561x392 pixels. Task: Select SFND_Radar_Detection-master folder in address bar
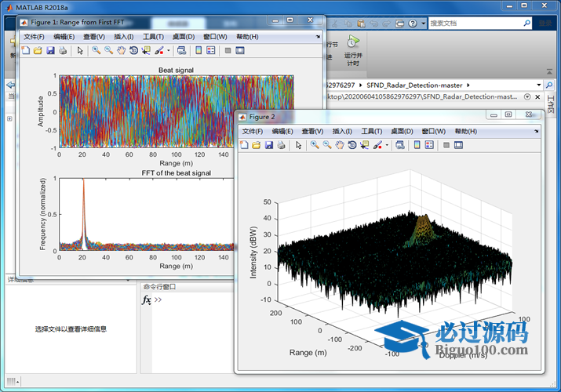pyautogui.click(x=414, y=85)
